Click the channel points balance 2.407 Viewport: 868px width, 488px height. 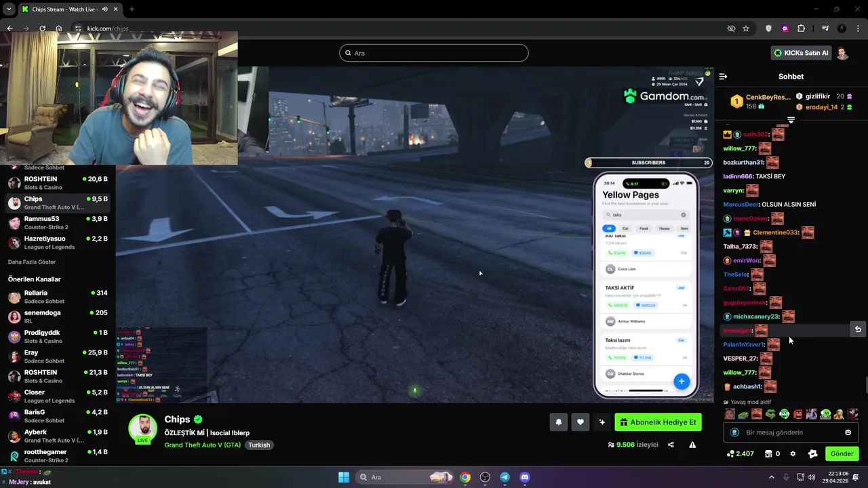click(741, 454)
